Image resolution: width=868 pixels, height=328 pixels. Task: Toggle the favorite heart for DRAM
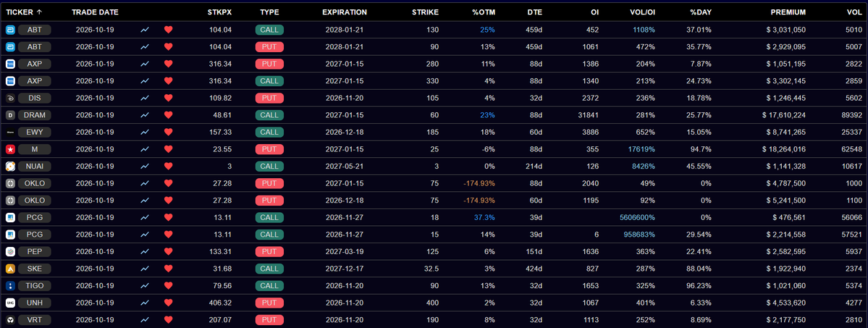[169, 115]
